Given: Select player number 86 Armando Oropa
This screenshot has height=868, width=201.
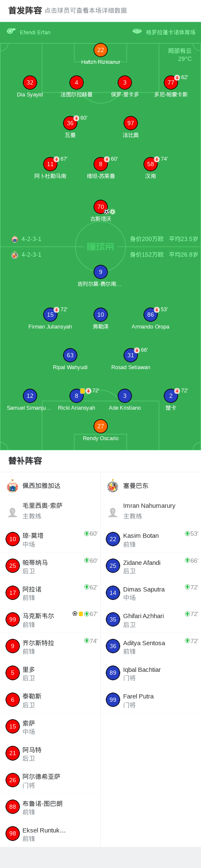Looking at the screenshot, I should [151, 315].
